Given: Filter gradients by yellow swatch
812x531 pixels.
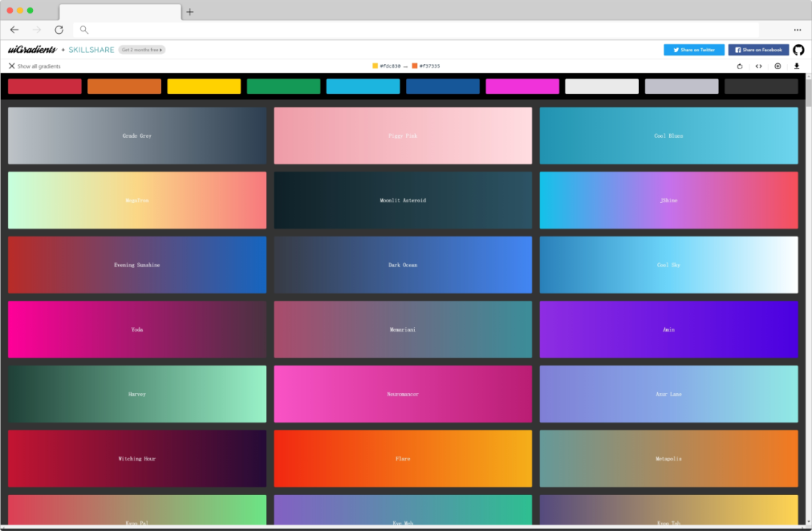Looking at the screenshot, I should tap(204, 86).
